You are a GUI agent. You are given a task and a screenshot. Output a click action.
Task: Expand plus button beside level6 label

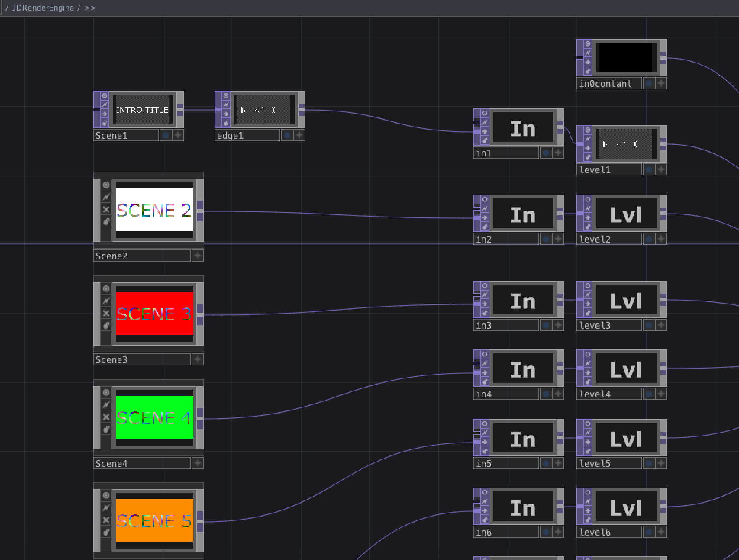661,532
